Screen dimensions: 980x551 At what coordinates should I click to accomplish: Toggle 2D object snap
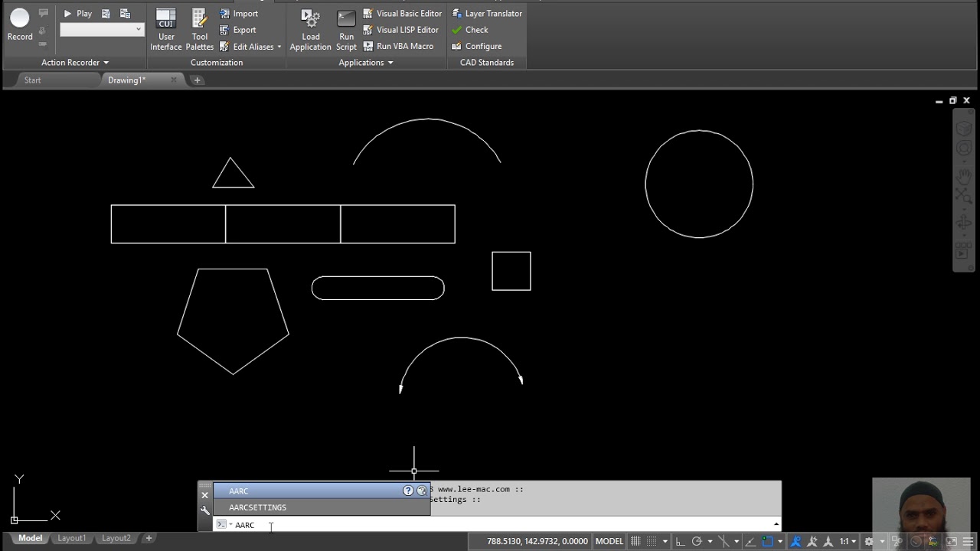[767, 541]
